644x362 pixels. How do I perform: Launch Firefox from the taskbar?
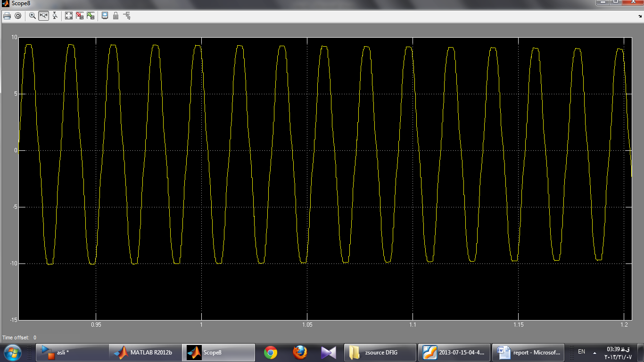click(x=299, y=352)
